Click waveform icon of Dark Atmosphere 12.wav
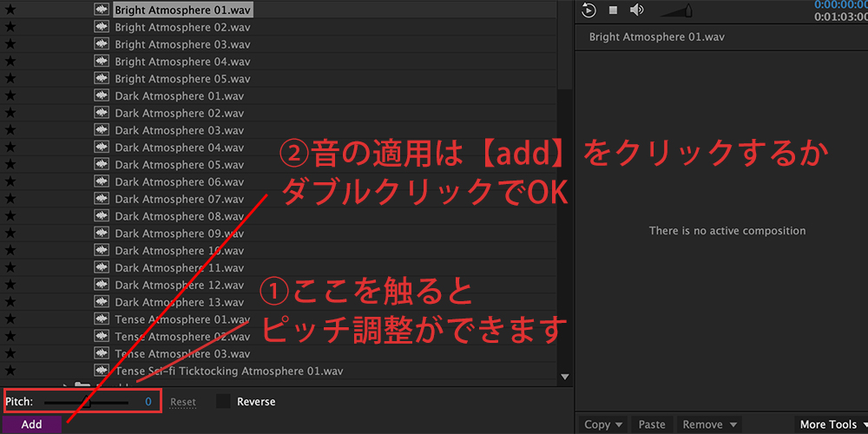The image size is (868, 434). [x=102, y=285]
